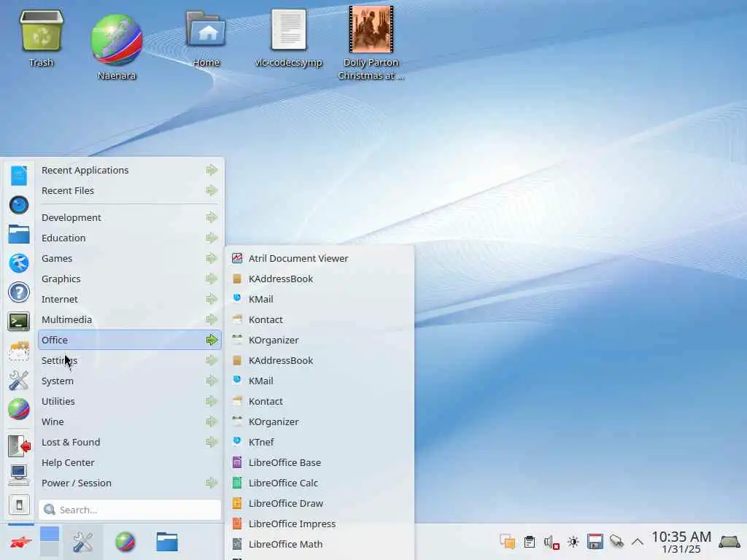Open the Development category
The width and height of the screenshot is (747, 560).
click(x=130, y=217)
